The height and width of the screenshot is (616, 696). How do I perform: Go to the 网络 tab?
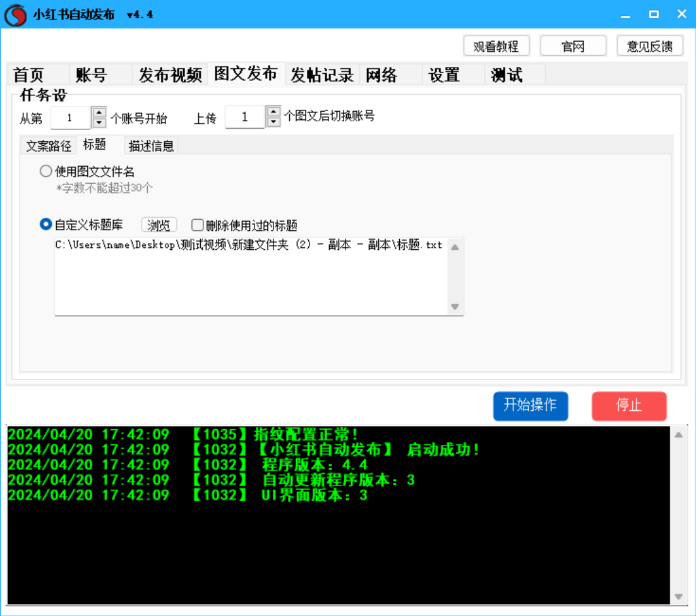coord(390,74)
